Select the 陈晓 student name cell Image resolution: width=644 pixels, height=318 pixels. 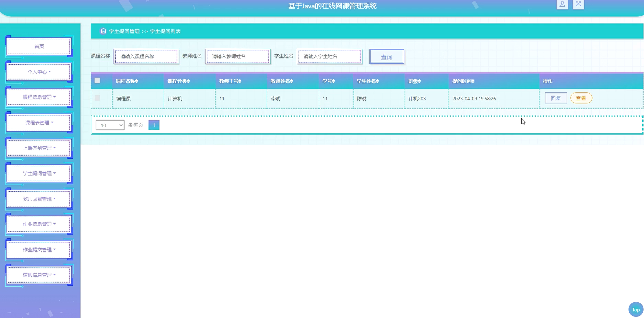(379, 99)
